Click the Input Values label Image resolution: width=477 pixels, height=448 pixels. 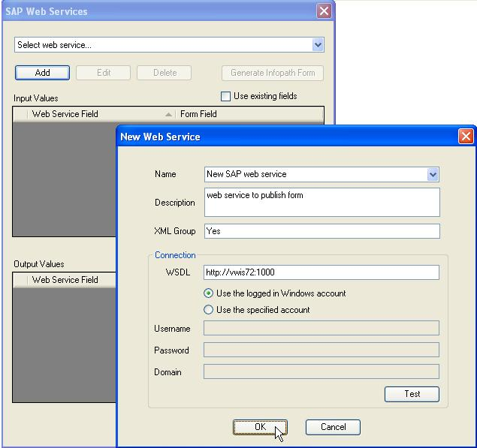pos(36,98)
